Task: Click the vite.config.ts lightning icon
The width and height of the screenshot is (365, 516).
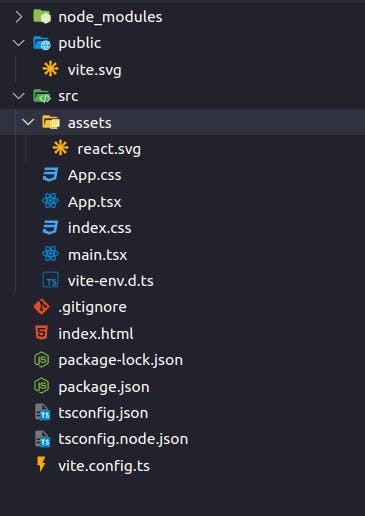Action: [41, 464]
